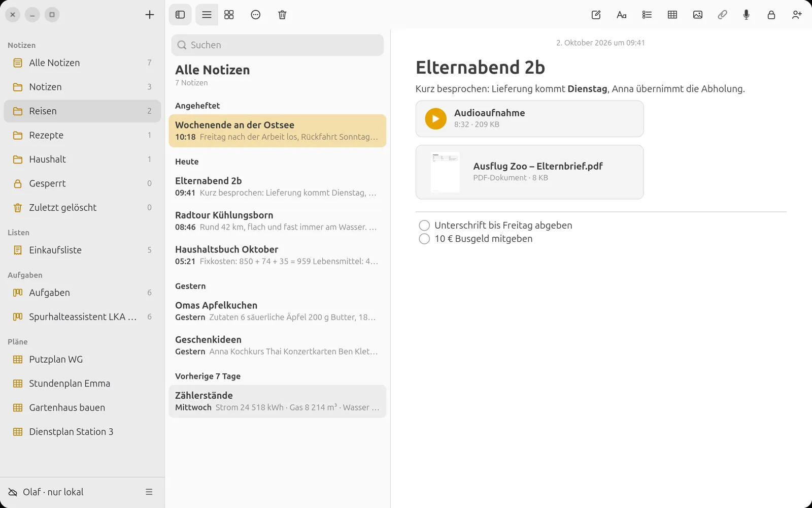Select note Zählerstände
Viewport: 812px width, 508px height.
277,401
